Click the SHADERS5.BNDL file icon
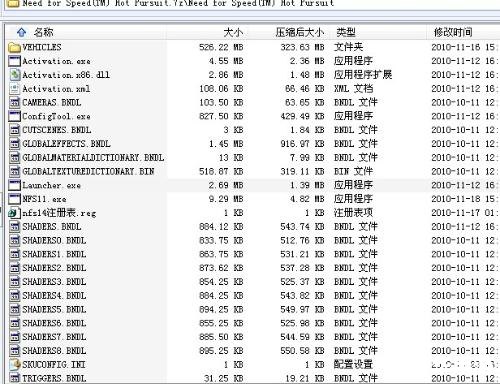500x384 pixels. tap(14, 309)
